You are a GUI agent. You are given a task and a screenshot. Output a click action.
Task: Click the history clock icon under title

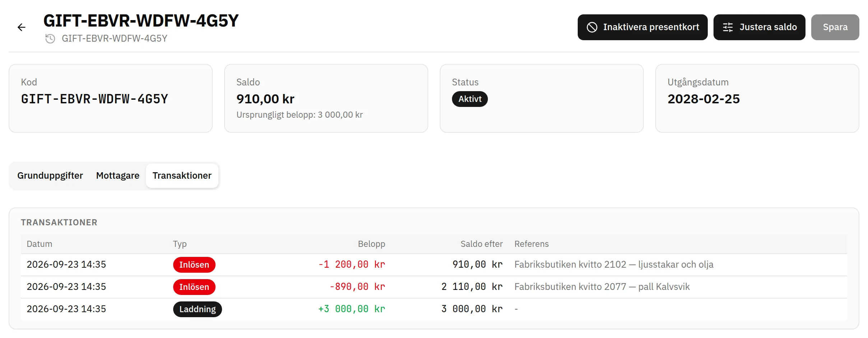click(50, 38)
